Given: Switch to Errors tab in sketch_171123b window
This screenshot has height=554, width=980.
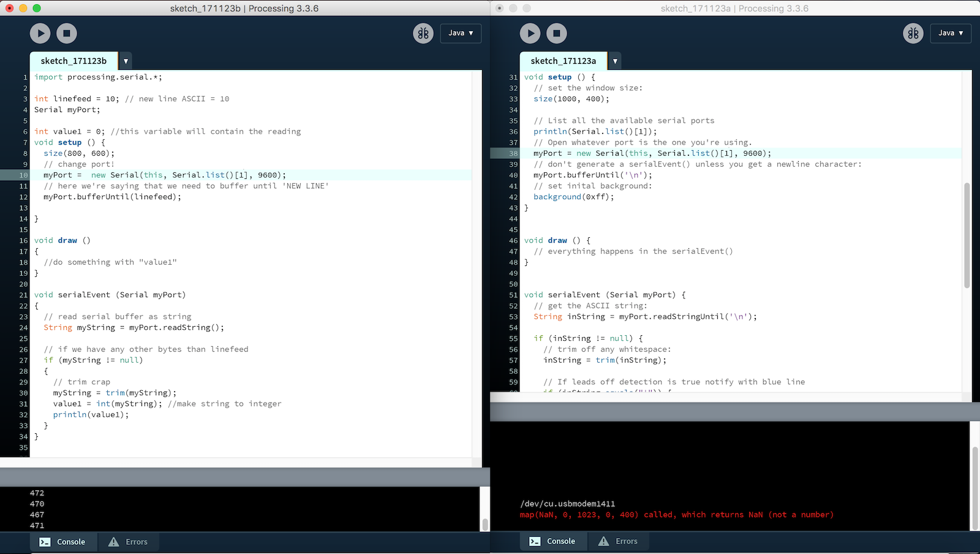Looking at the screenshot, I should coord(128,542).
